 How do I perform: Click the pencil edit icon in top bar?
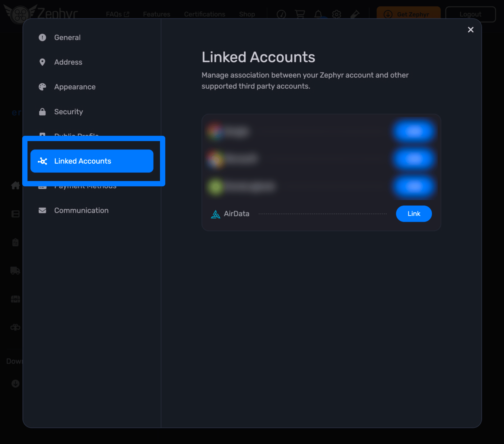(355, 14)
